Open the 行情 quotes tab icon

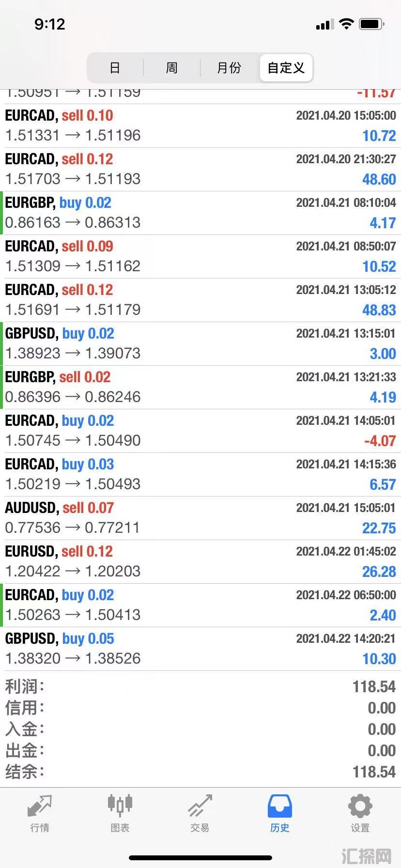pyautogui.click(x=39, y=806)
